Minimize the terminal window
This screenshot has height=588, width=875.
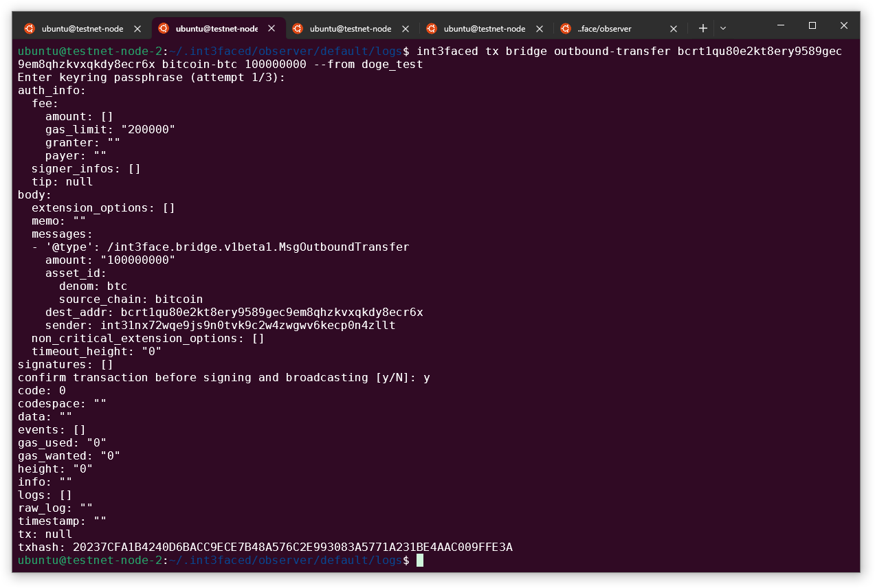tap(779, 25)
